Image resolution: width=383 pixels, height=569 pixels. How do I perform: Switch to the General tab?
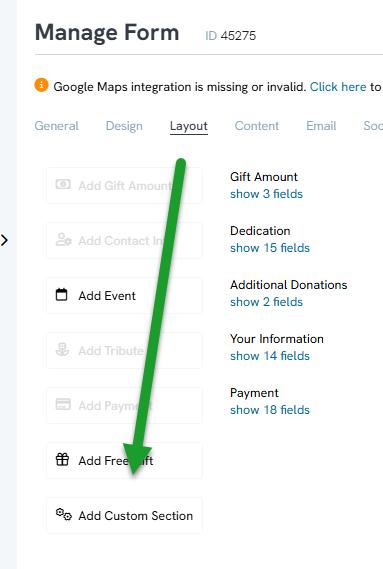56,126
